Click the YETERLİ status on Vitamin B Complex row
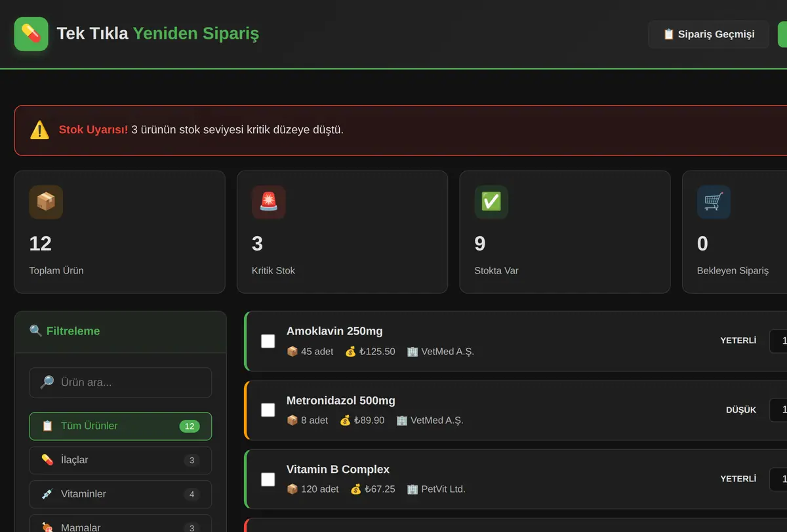This screenshot has height=532, width=787. point(738,480)
